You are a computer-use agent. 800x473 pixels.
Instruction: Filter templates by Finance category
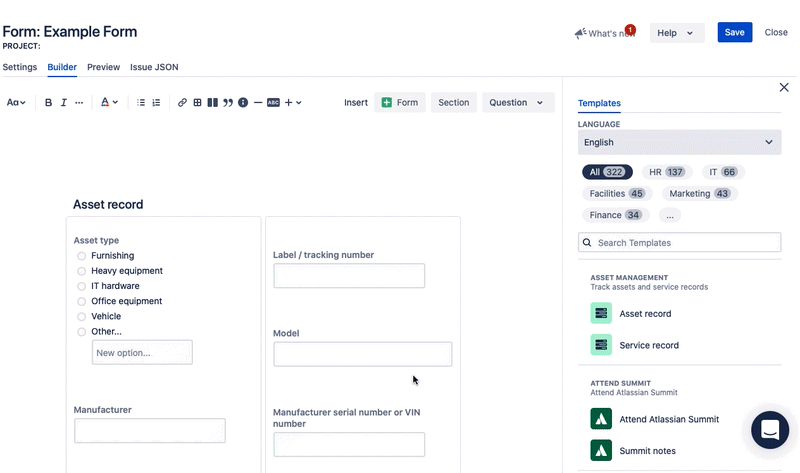[x=615, y=215]
